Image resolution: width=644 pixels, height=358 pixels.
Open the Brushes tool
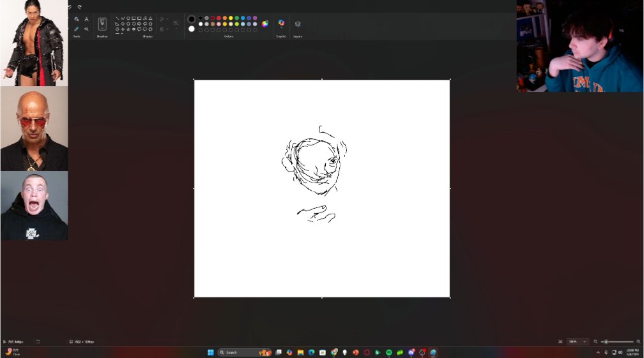pos(102,24)
